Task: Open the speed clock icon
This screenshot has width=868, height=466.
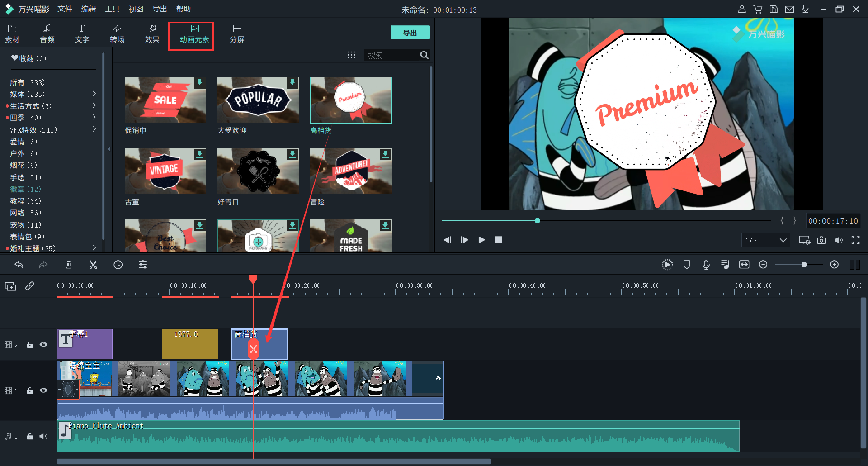Action: pos(118,265)
